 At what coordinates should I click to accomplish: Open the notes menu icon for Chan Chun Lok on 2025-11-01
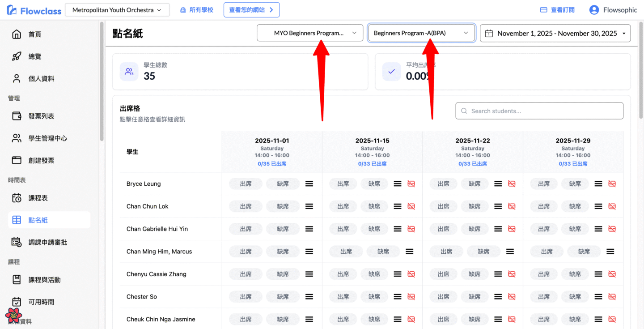pos(309,206)
